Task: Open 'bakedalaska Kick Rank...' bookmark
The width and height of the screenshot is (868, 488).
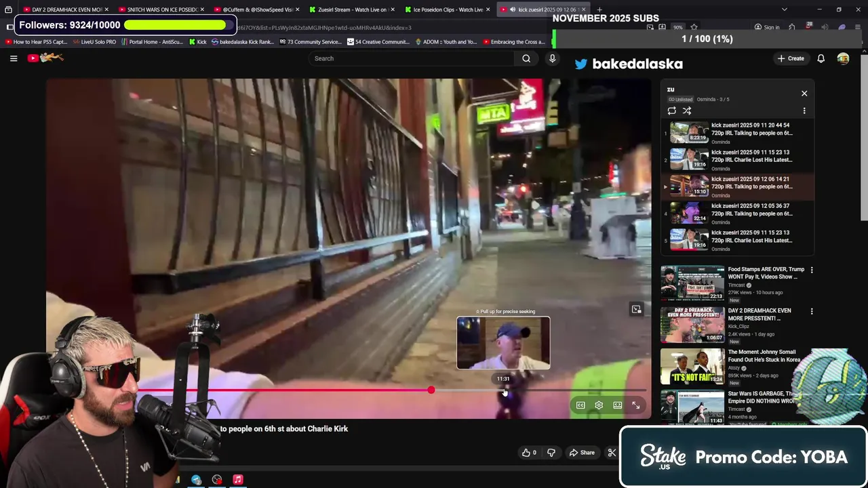Action: point(243,42)
